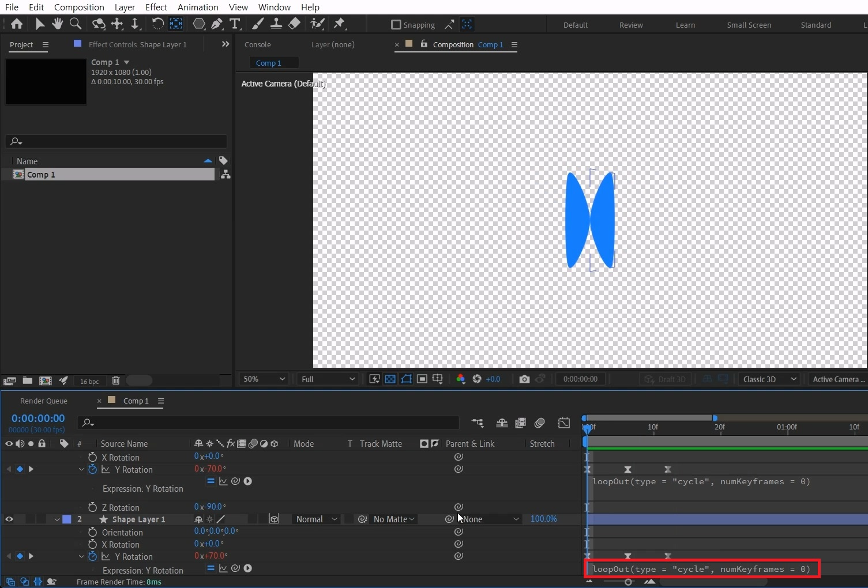Click the timeline zoom slider handle
Image resolution: width=868 pixels, height=588 pixels.
point(627,582)
